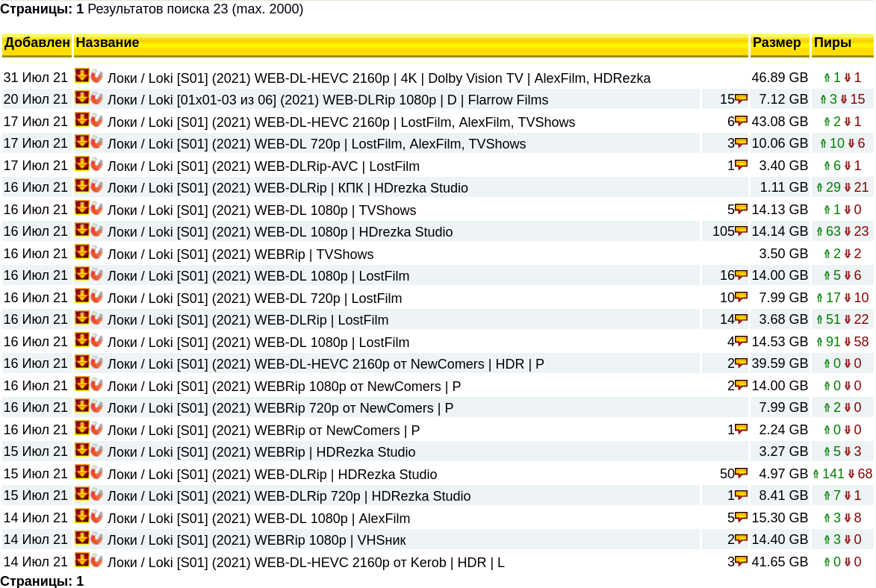This screenshot has width=876, height=588.
Task: Click the 41.65 GB size value
Action: click(x=780, y=562)
